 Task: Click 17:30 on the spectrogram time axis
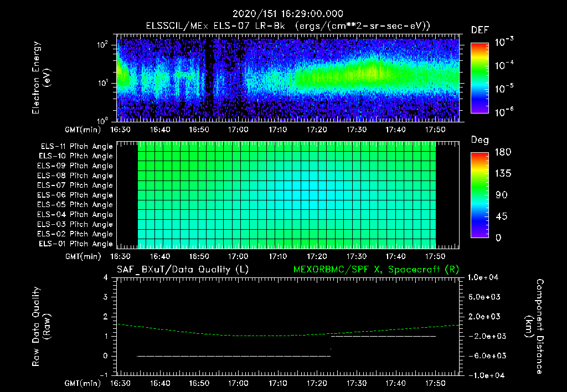[x=357, y=130]
